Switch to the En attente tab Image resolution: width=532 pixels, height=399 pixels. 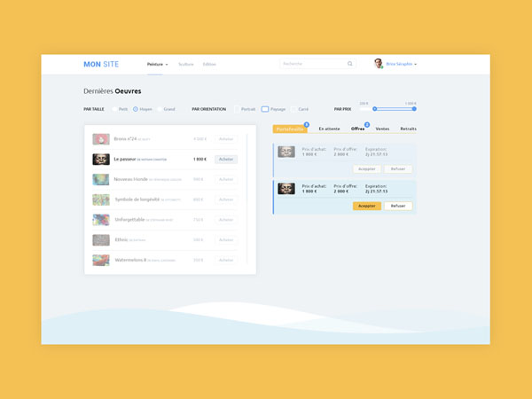coord(329,129)
